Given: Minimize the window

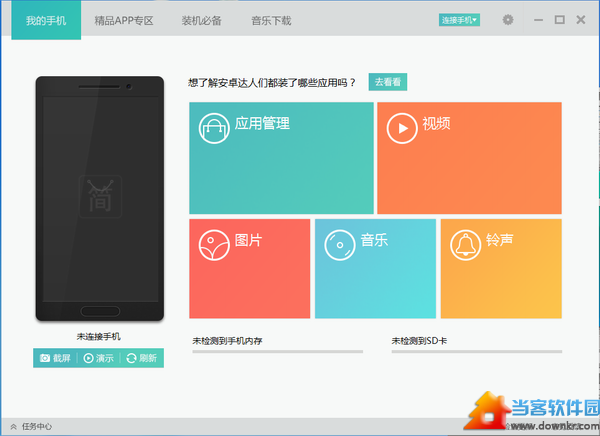Looking at the screenshot, I should click(538, 20).
